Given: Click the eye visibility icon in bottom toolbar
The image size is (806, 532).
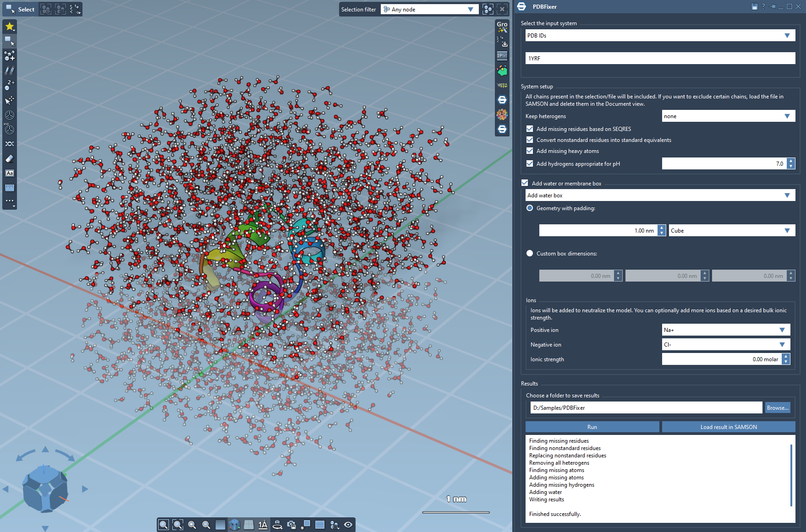Looking at the screenshot, I should (x=348, y=525).
